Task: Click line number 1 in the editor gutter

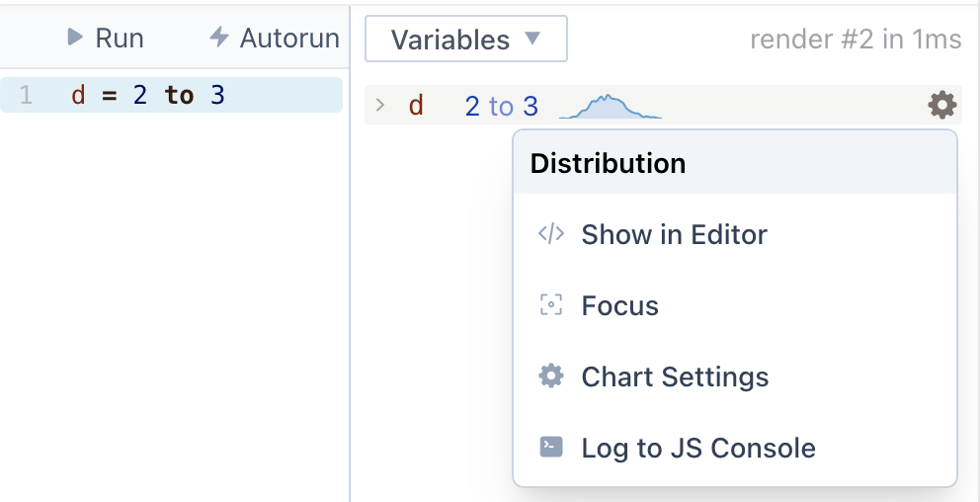Action: pos(26,95)
